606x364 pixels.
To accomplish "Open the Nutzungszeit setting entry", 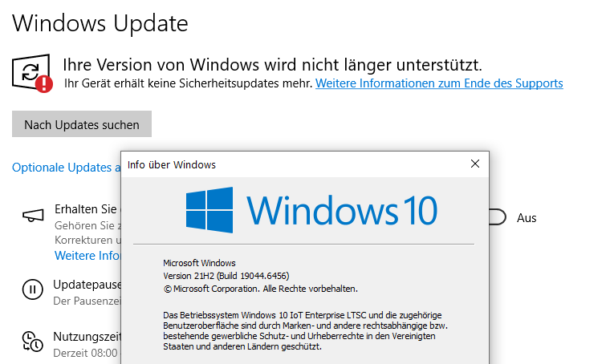I will pos(86,338).
